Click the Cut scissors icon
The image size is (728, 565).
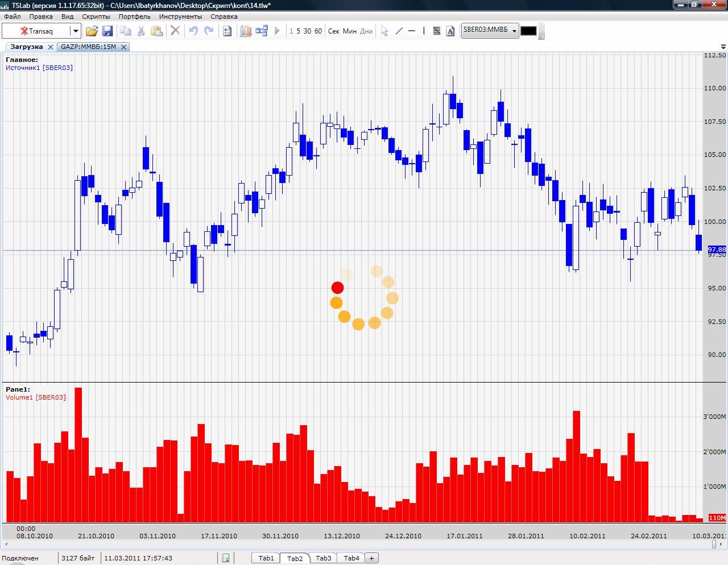point(141,31)
